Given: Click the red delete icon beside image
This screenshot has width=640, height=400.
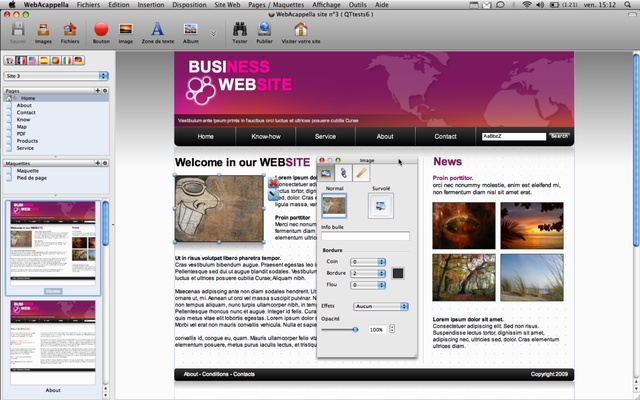Looking at the screenshot, I should point(273,182).
